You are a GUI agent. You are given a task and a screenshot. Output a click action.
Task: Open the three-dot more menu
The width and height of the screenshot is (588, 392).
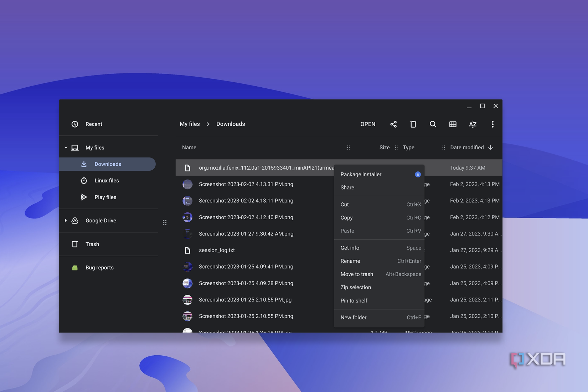click(492, 124)
